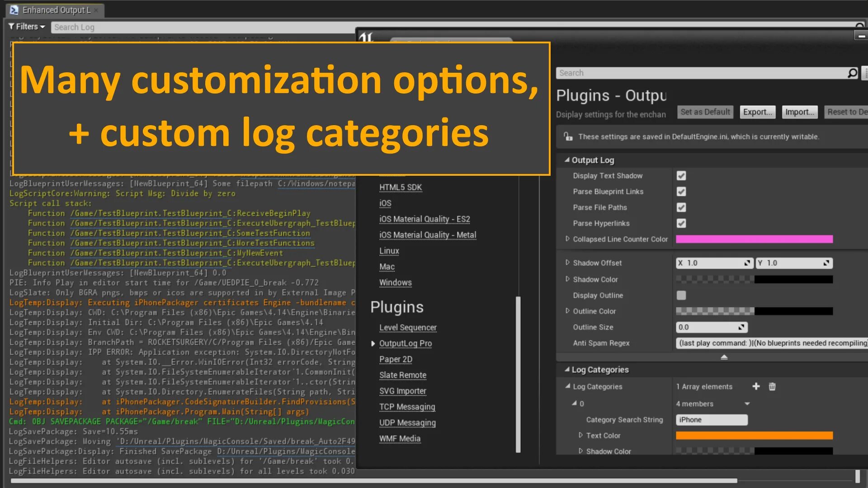868x488 pixels.
Task: Open the orange Text Color swatch
Action: [754, 436]
